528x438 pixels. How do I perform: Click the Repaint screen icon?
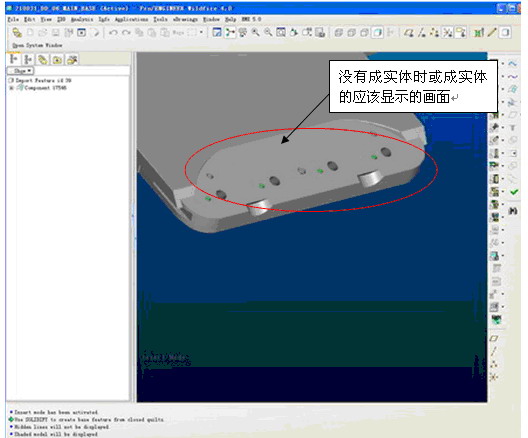(x=217, y=32)
